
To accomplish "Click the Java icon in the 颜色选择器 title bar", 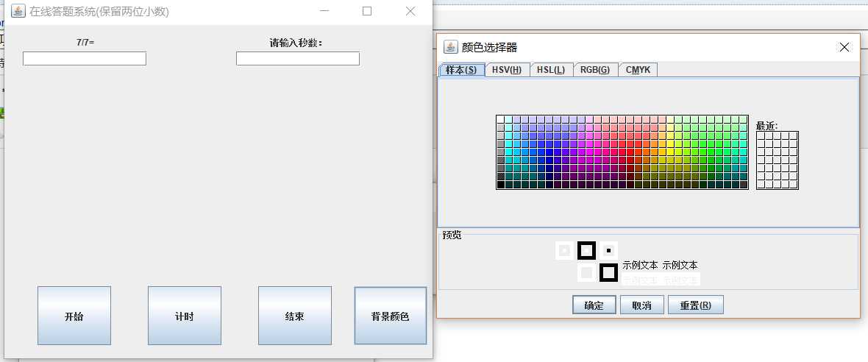I will click(x=451, y=47).
